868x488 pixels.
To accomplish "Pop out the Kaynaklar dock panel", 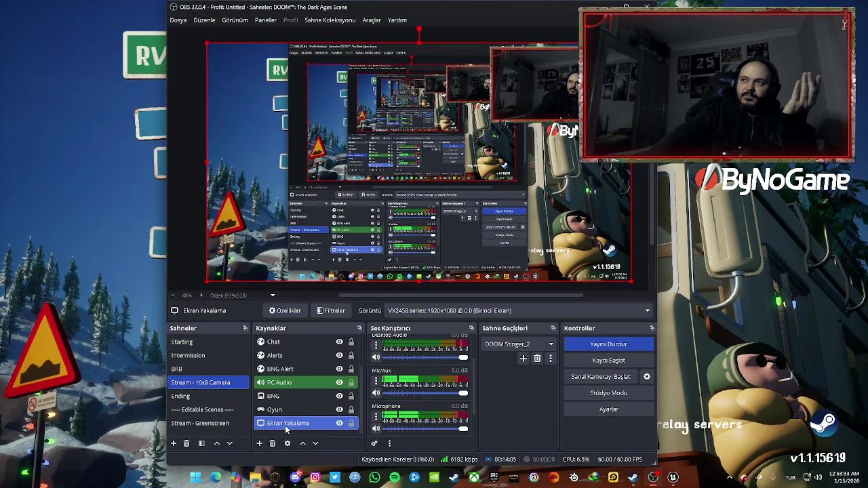I will 359,328.
